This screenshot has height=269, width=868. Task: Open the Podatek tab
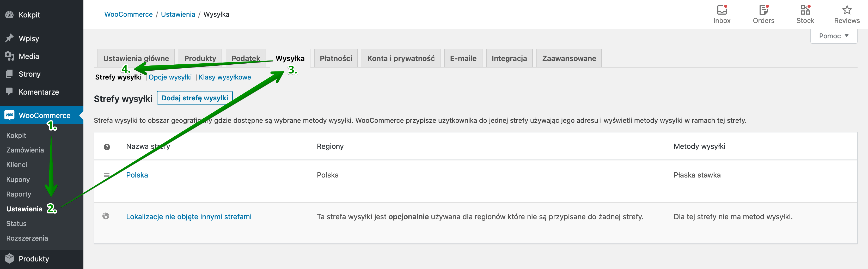(246, 58)
